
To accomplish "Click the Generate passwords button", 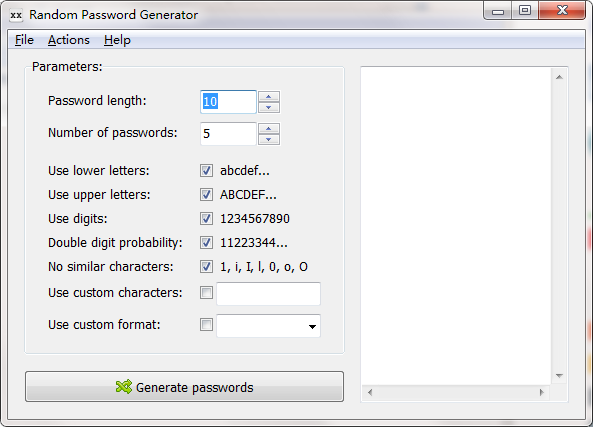I will (185, 387).
